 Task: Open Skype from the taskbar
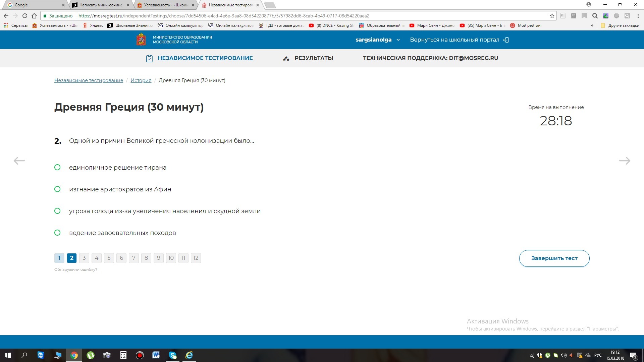(173, 355)
